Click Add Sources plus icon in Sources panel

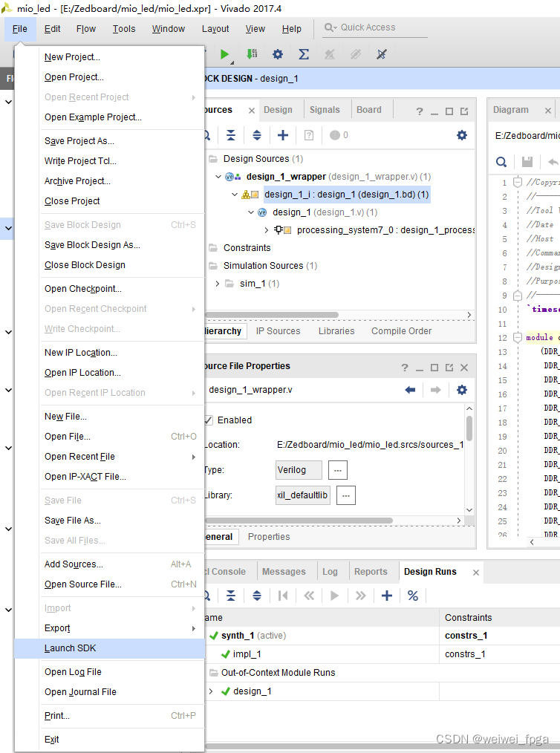coord(283,135)
